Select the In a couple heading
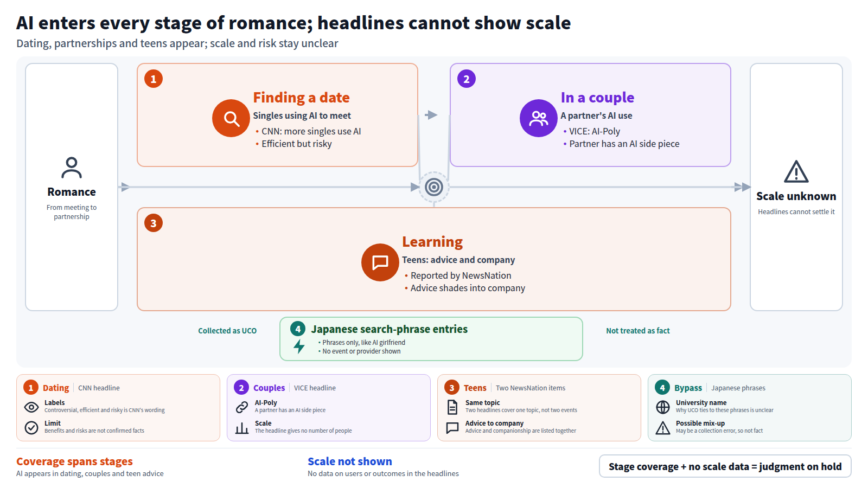 tap(597, 98)
